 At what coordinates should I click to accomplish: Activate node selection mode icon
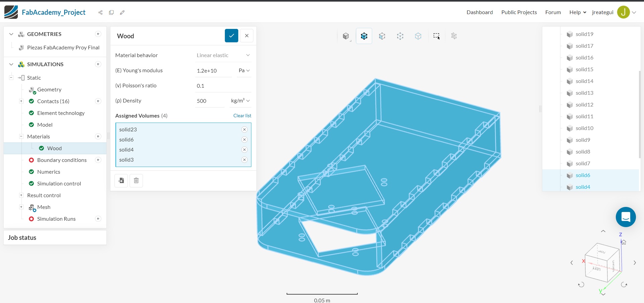pyautogui.click(x=400, y=36)
